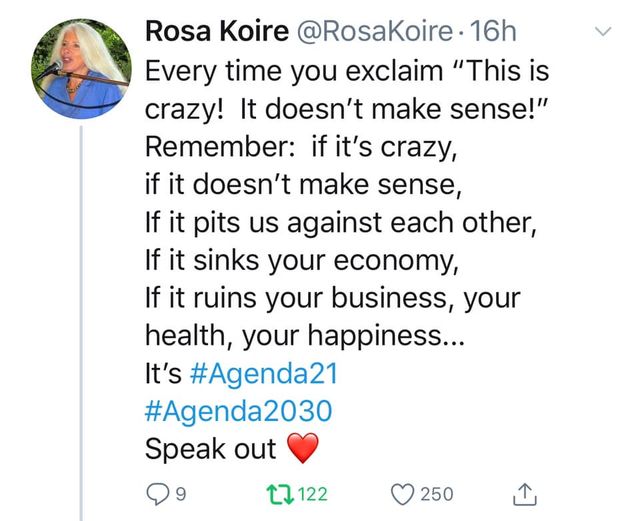Open the tweet via its first text line

click(x=346, y=71)
